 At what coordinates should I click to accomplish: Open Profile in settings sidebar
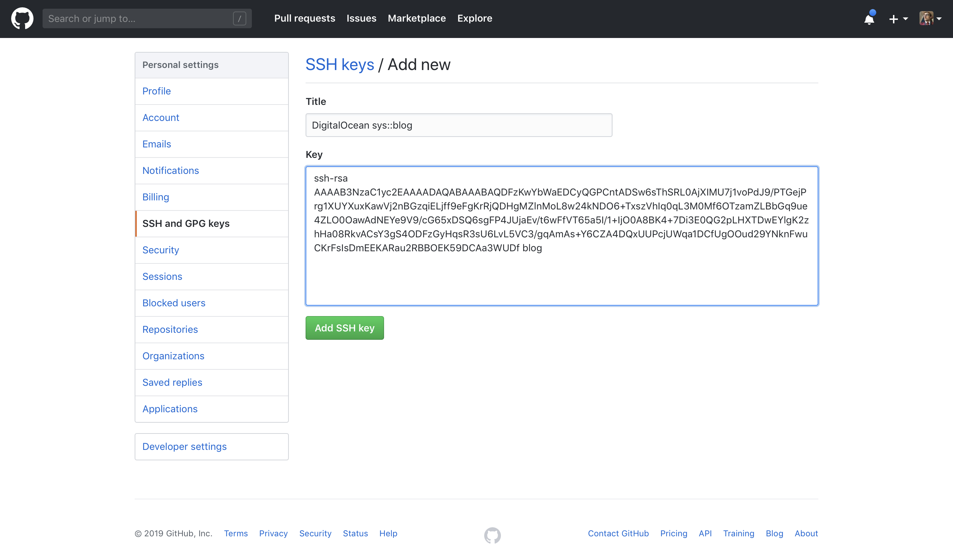pos(157,91)
